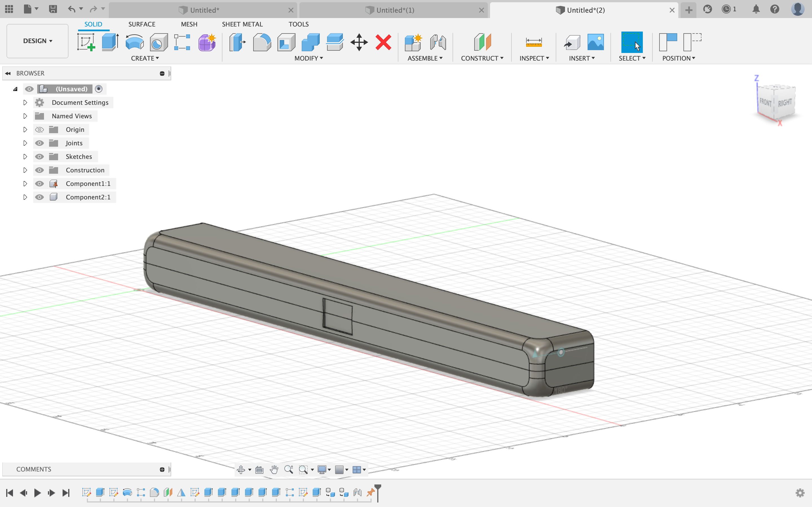Viewport: 812px width, 507px height.
Task: Activate the Move/Copy tool
Action: [x=359, y=42]
